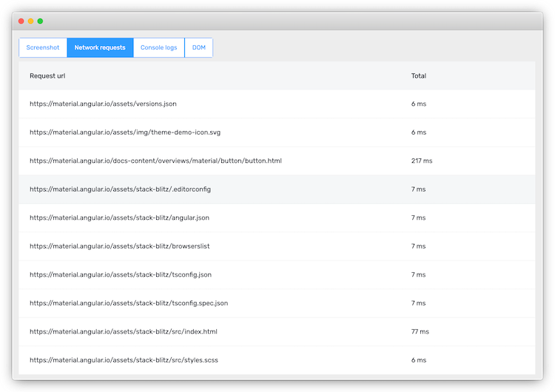Minimize the window with the yellow button

pyautogui.click(x=31, y=21)
